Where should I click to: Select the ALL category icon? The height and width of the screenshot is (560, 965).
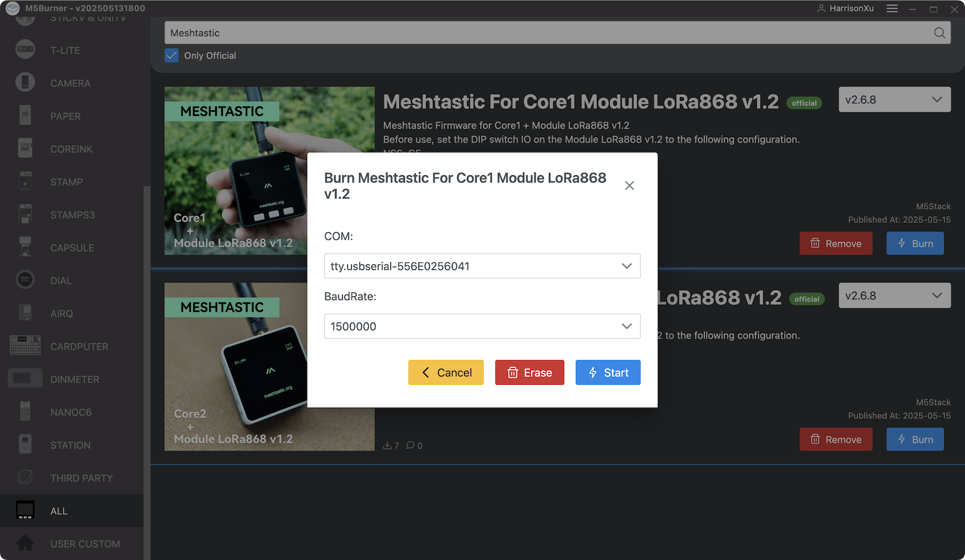(25, 510)
